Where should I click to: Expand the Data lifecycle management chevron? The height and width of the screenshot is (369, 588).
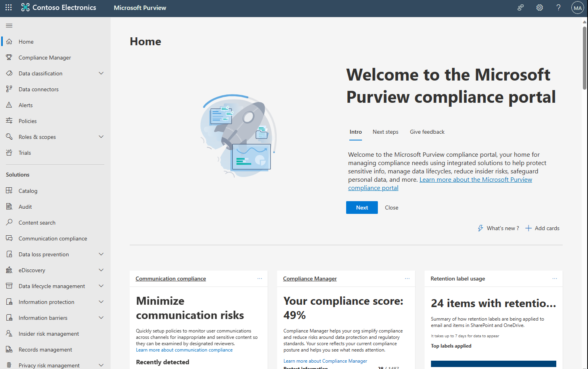coord(101,286)
